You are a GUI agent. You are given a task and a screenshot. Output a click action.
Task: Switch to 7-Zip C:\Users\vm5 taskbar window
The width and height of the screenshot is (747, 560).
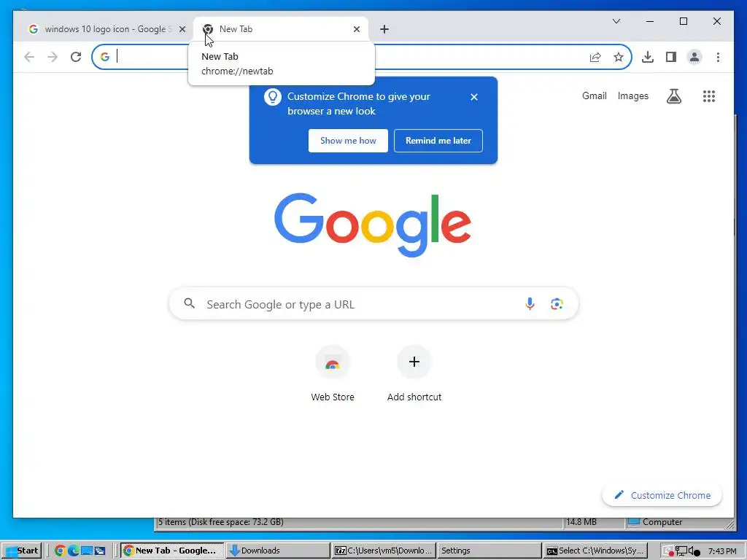tap(384, 551)
